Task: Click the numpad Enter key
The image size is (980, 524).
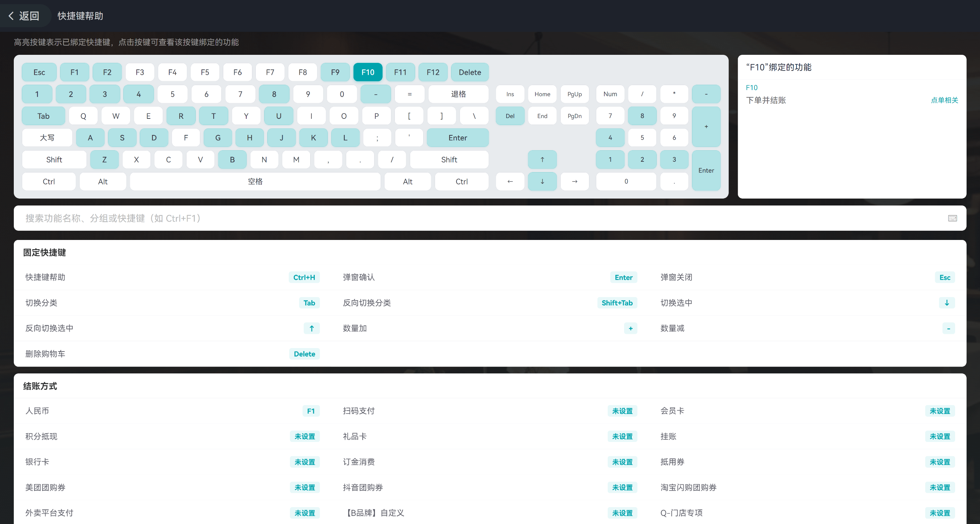Action: [x=706, y=170]
